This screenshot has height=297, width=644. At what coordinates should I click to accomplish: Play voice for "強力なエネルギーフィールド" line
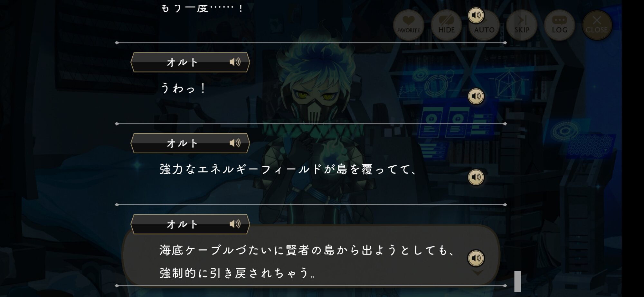[x=476, y=177]
